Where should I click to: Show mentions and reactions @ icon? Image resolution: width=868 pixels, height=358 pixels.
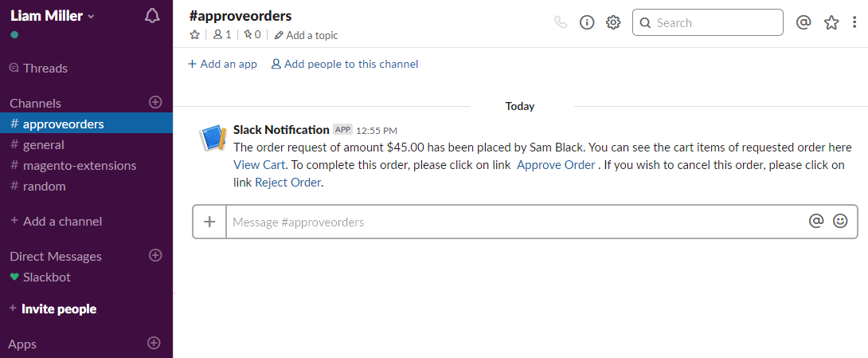803,22
